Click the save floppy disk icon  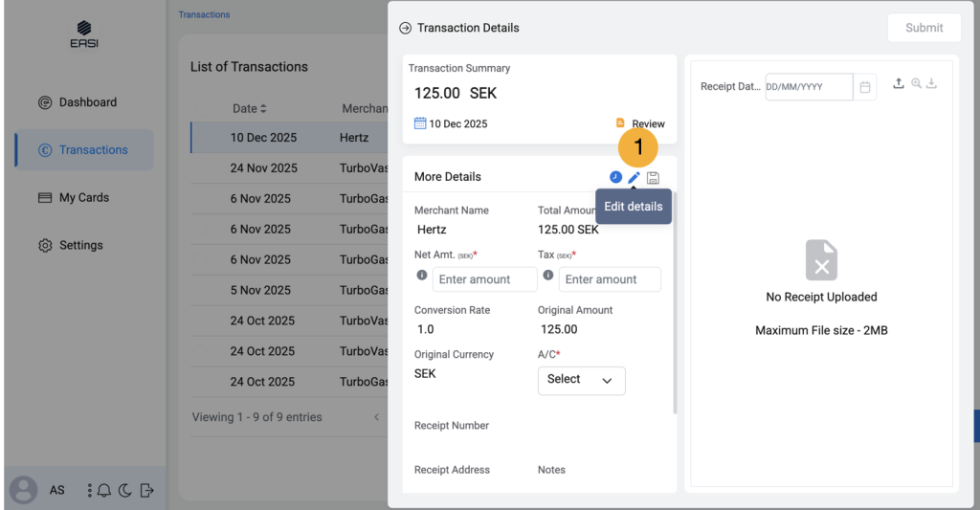click(653, 178)
